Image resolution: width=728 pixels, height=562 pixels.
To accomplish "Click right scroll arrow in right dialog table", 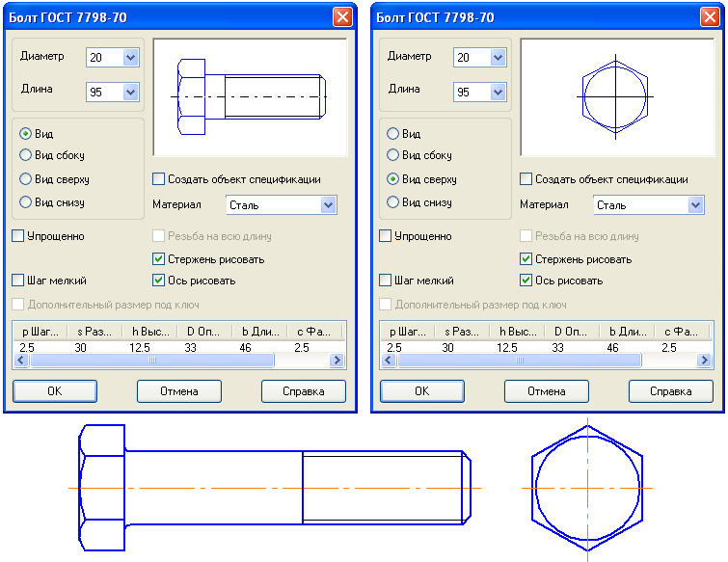I will pyautogui.click(x=704, y=361).
